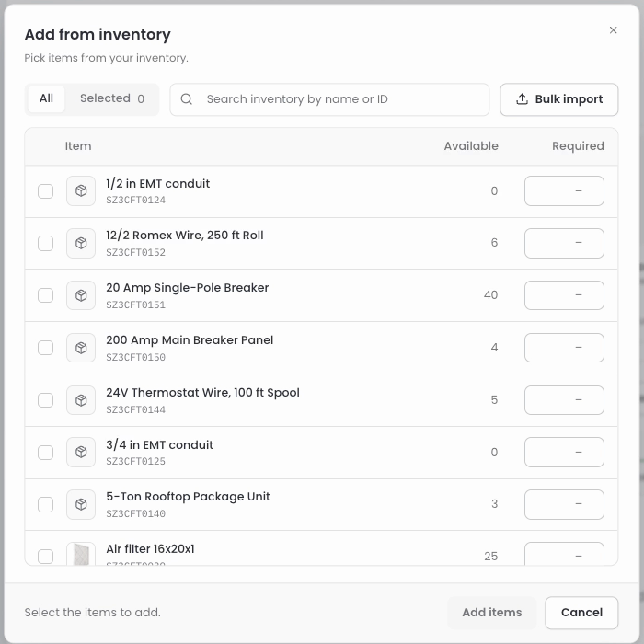
Task: Click the ID text SZ3CFT0125
Action: pos(135,461)
